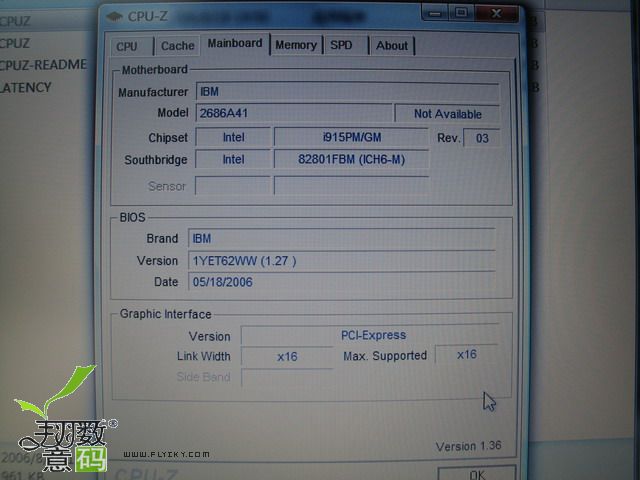Click the Link Width x16 value
The image size is (640, 480).
click(287, 356)
